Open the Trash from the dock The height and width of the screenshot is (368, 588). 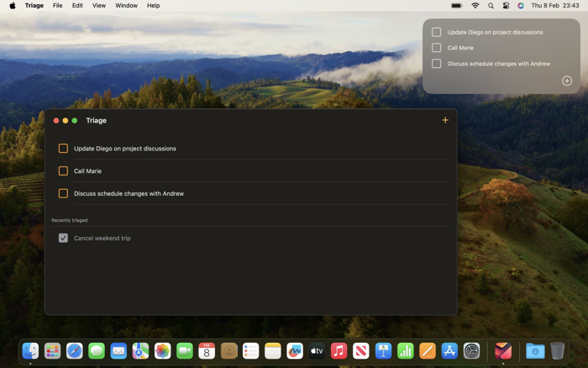pos(557,351)
